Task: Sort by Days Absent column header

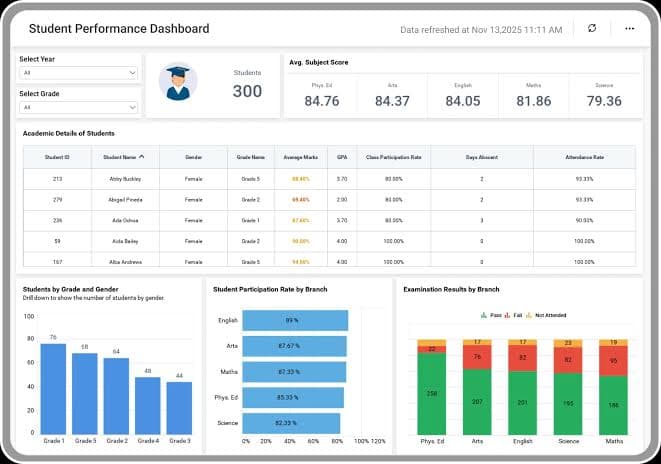Action: (481, 157)
